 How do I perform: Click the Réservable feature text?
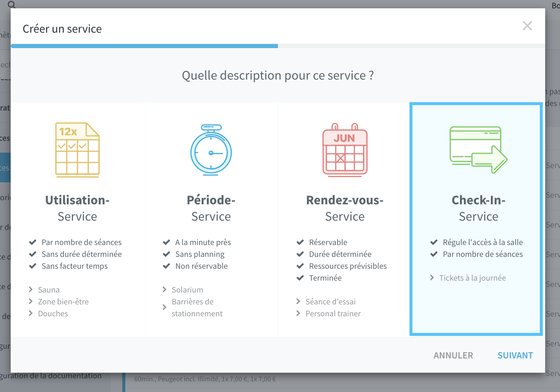(328, 242)
